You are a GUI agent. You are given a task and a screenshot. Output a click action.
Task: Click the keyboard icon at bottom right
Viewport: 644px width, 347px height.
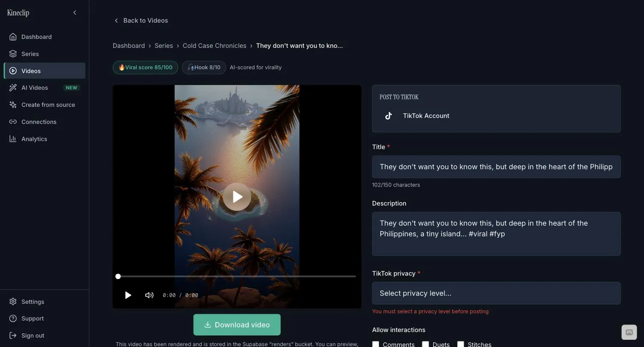click(x=629, y=332)
